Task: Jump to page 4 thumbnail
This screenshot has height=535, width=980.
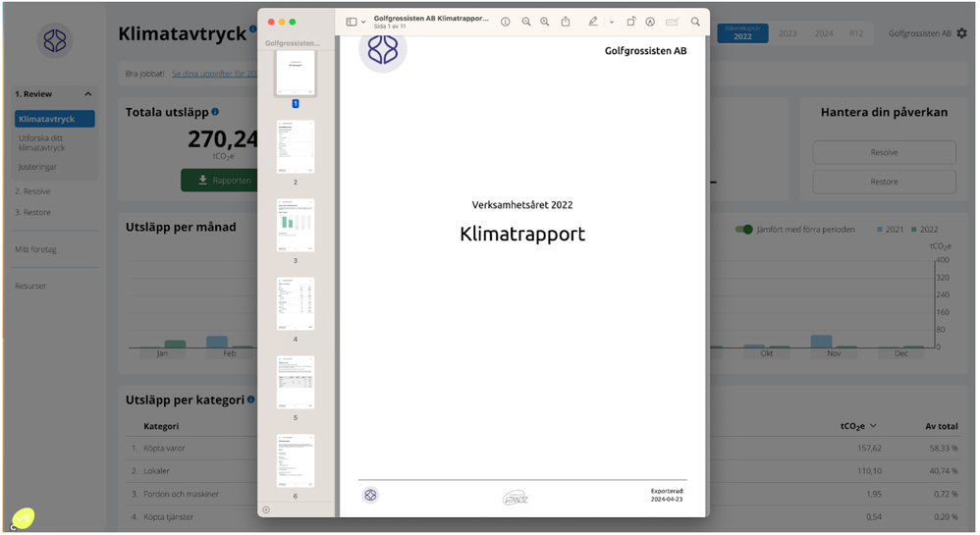Action: coord(295,303)
